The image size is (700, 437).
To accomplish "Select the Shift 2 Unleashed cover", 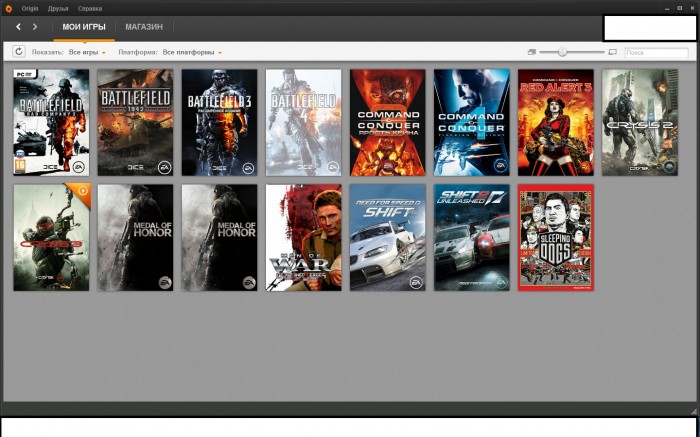I will [x=471, y=237].
